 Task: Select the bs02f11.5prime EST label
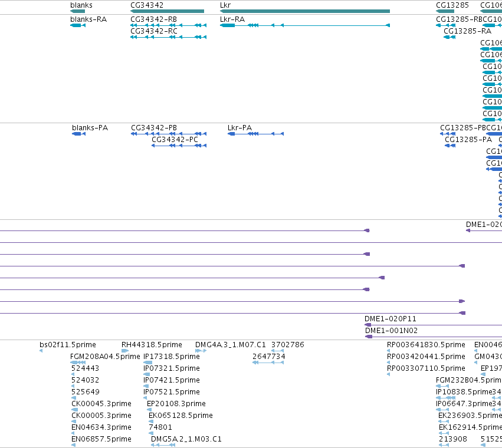[68, 345]
